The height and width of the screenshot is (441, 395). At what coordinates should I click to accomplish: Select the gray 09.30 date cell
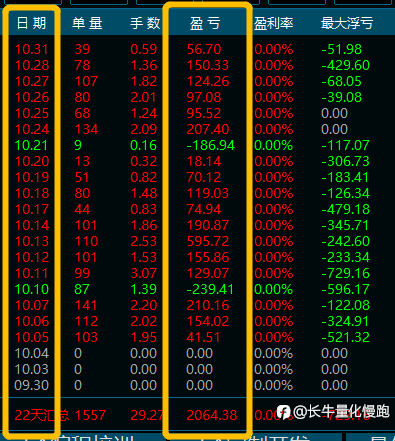[32, 385]
